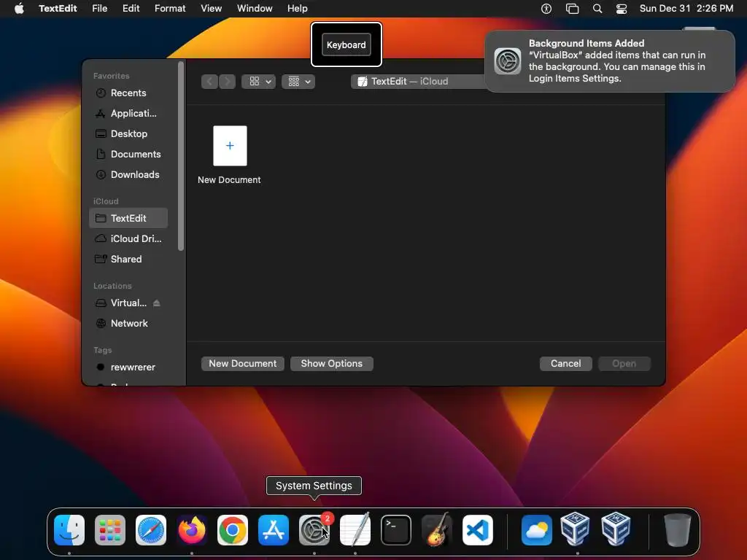Click the System Settings icon in notification
The image size is (747, 560).
point(508,61)
